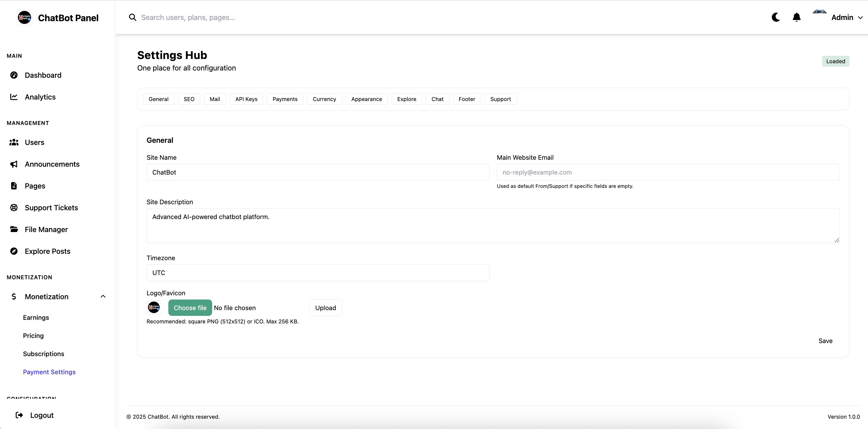This screenshot has width=868, height=429.
Task: Click Support Tickets lifebuoy icon
Action: [14, 208]
